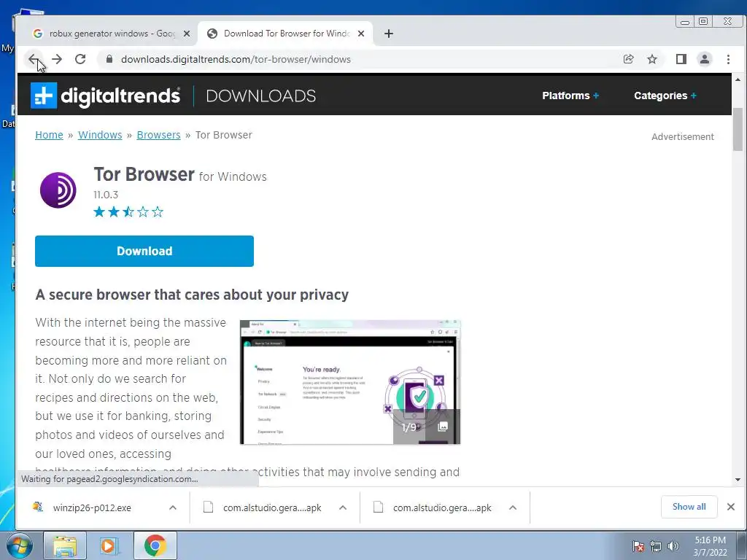The image size is (747, 560).
Task: Click the purple Tor Browser icon
Action: point(58,190)
